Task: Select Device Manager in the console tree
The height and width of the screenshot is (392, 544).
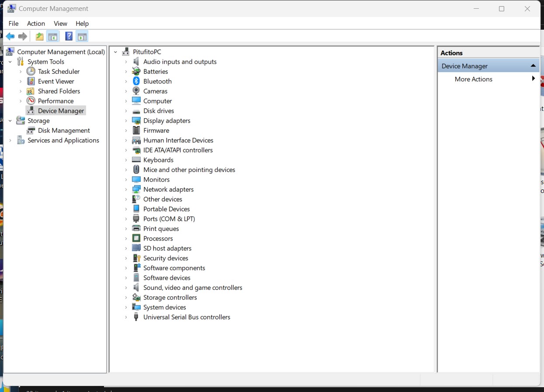Action: pyautogui.click(x=61, y=111)
